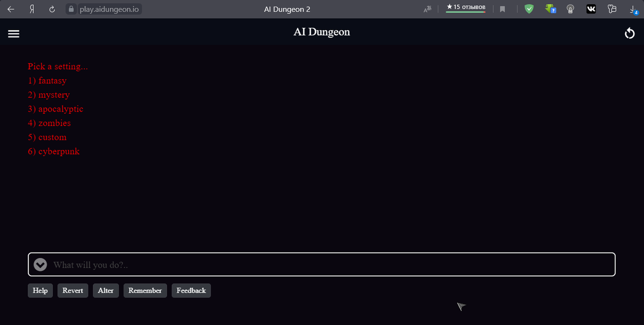Expand the action type dropdown in input
This screenshot has height=325, width=644.
[40, 264]
